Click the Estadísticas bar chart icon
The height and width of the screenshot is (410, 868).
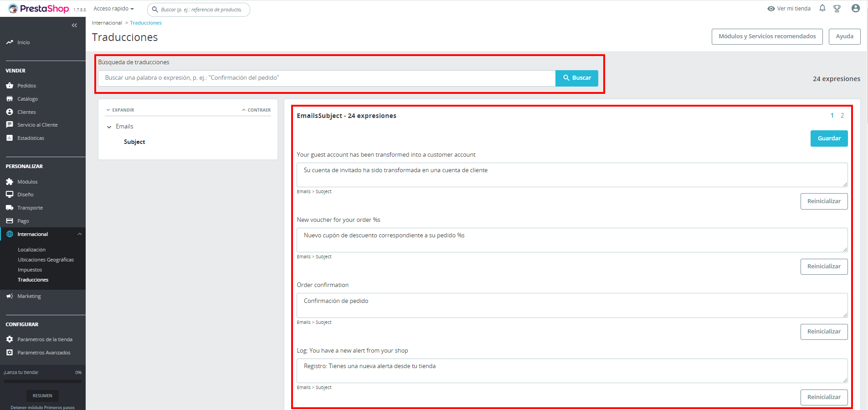(10, 138)
